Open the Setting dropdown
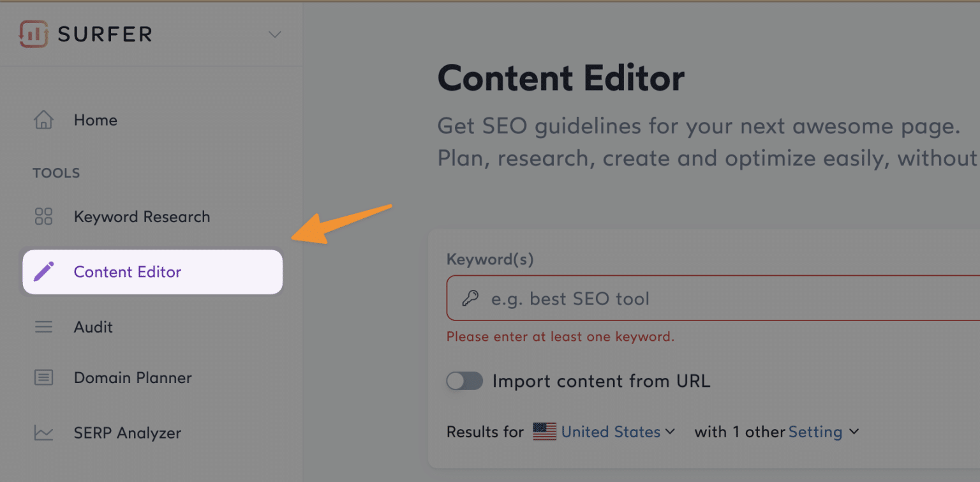Screen dimensions: 980x482 [854, 432]
